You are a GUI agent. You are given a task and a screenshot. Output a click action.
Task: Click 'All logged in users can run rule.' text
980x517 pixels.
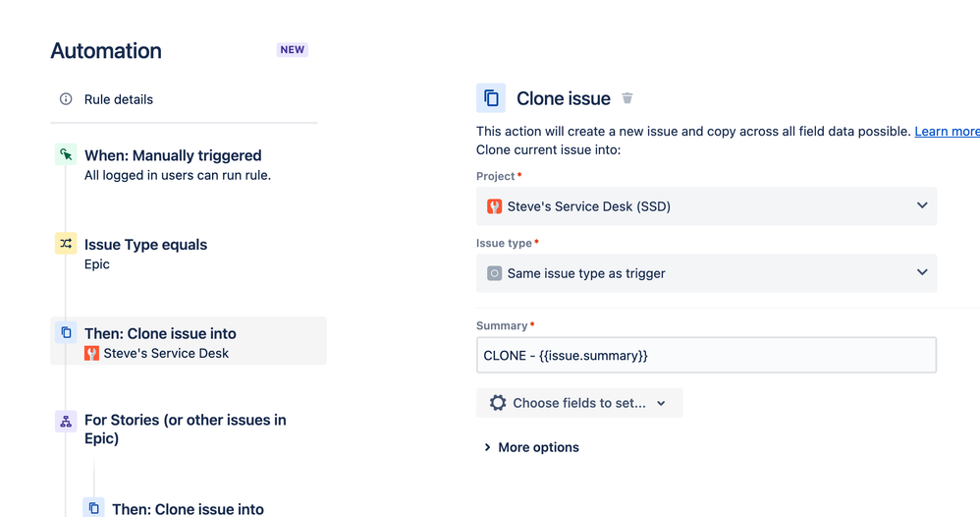pos(178,175)
